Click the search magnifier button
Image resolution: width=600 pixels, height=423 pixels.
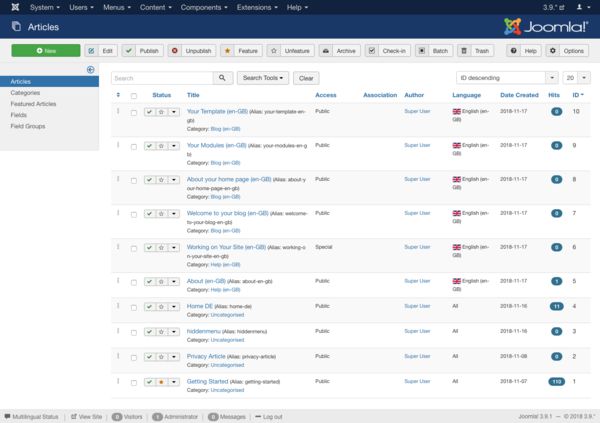222,78
